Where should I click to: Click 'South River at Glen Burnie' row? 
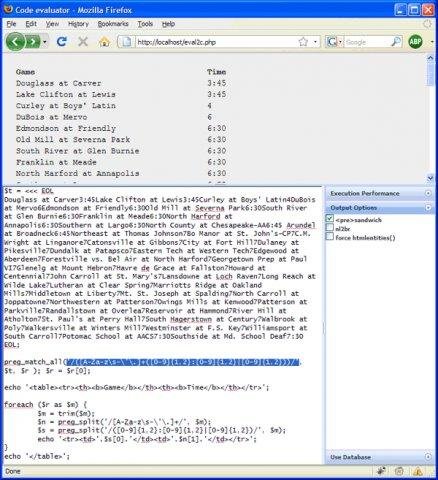pos(121,151)
